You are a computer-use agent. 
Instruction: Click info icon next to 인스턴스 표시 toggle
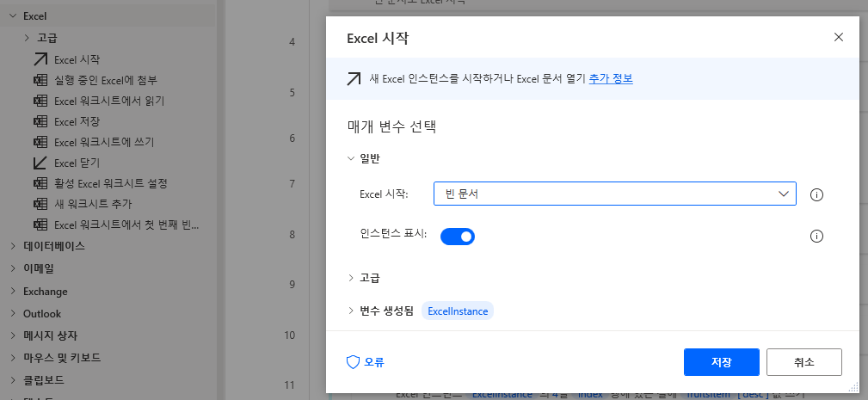816,237
